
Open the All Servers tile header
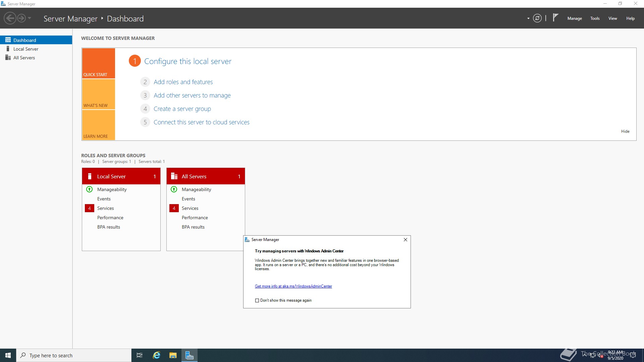[x=206, y=176]
